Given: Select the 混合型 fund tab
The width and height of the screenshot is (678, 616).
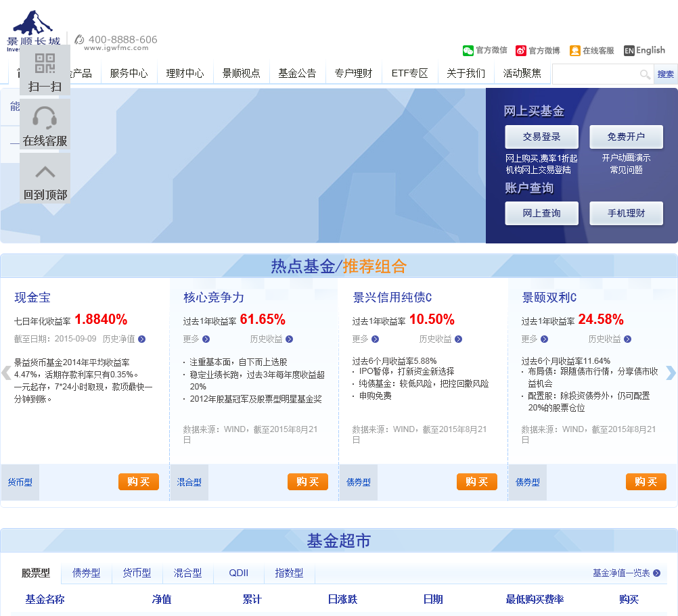Looking at the screenshot, I should click(x=187, y=573).
